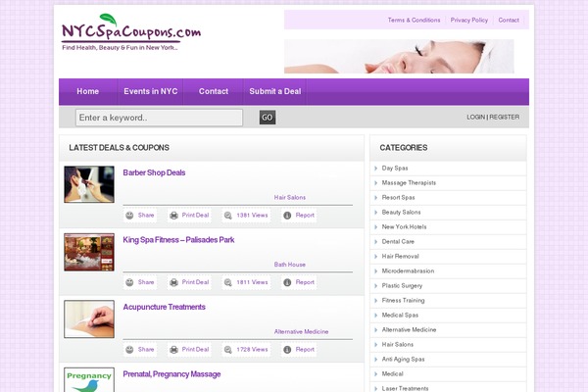Viewport: 588px width, 392px height.
Task: Click the Hair Salons tag on Barber Shop Deals
Action: [x=290, y=197]
